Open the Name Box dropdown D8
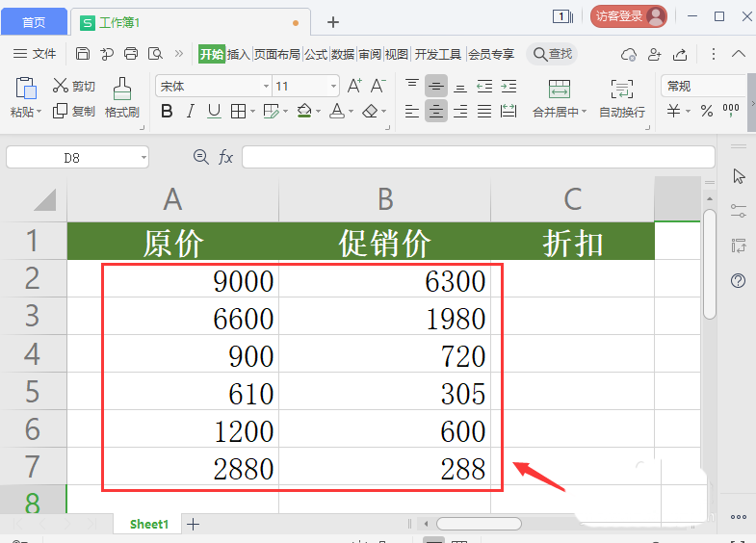The image size is (756, 543). (x=143, y=158)
